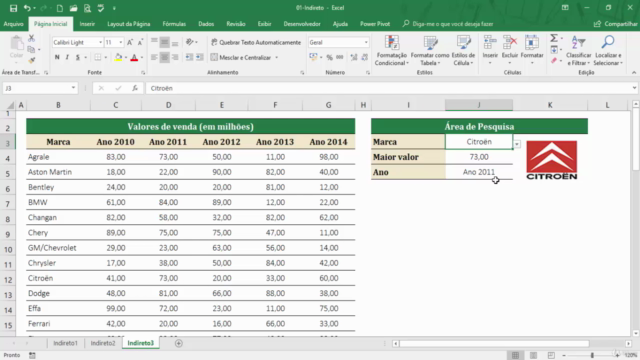Open the Indireto2 sheet

click(x=103, y=343)
